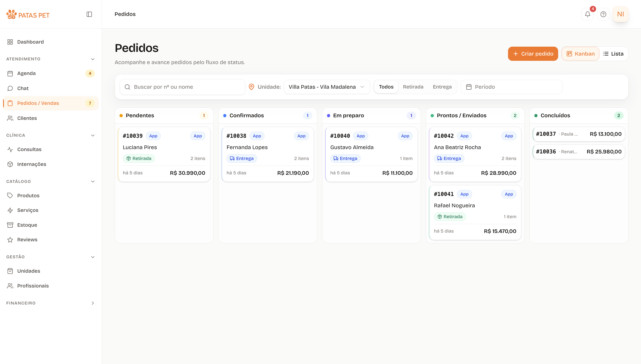The height and width of the screenshot is (364, 641).
Task: Click the right App badge on order #10041
Action: (x=509, y=194)
